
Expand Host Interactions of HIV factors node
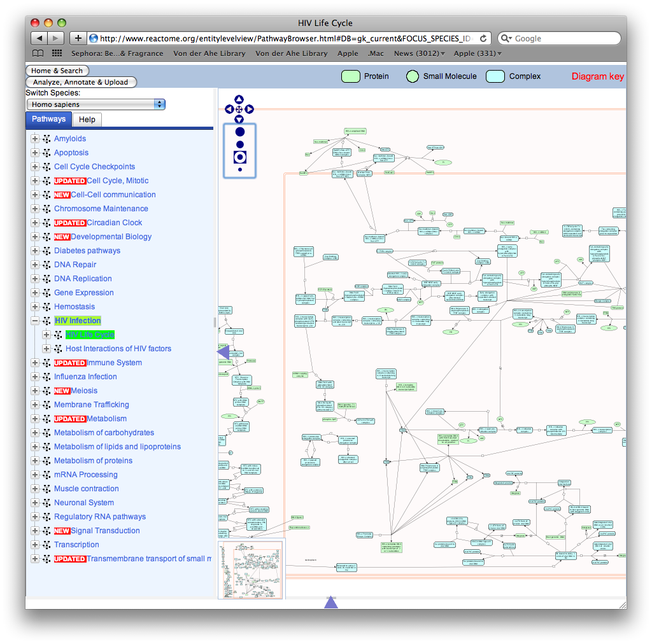(46, 349)
